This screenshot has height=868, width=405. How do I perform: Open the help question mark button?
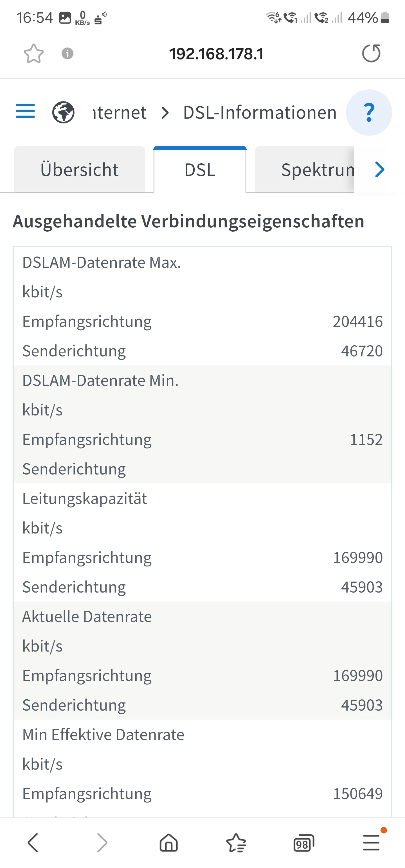(x=369, y=112)
